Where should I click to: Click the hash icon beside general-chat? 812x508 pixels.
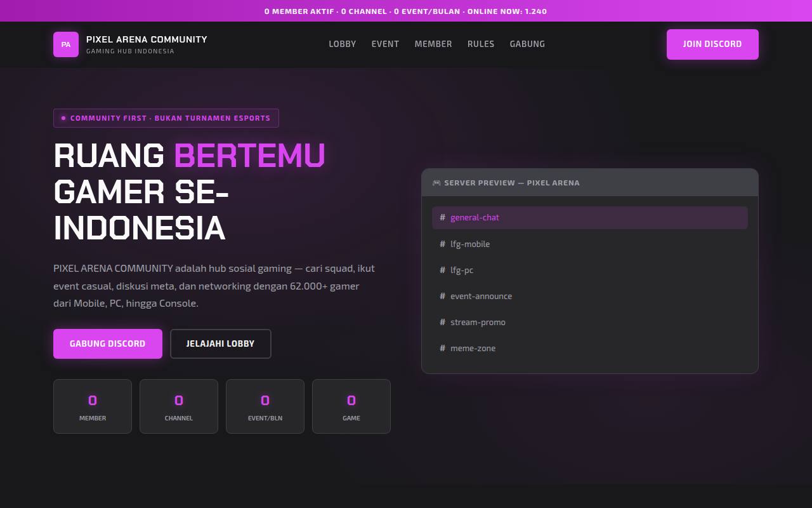[443, 218]
